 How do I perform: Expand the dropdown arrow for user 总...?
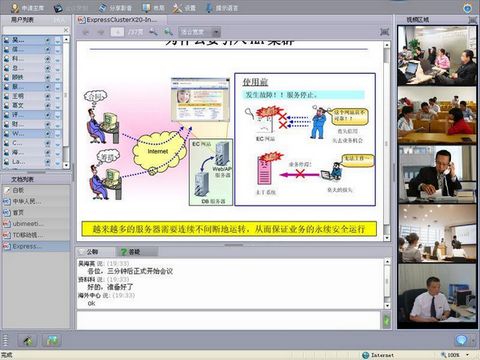click(58, 69)
